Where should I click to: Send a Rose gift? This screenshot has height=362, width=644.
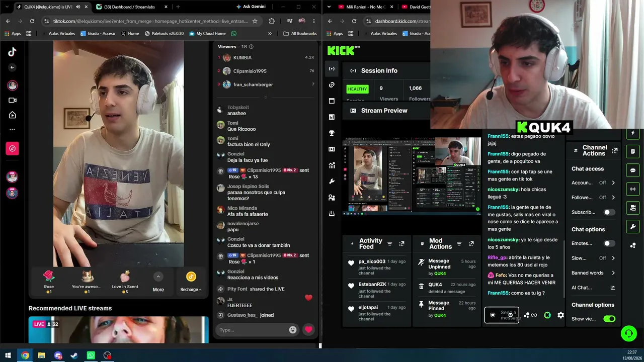pyautogui.click(x=49, y=282)
